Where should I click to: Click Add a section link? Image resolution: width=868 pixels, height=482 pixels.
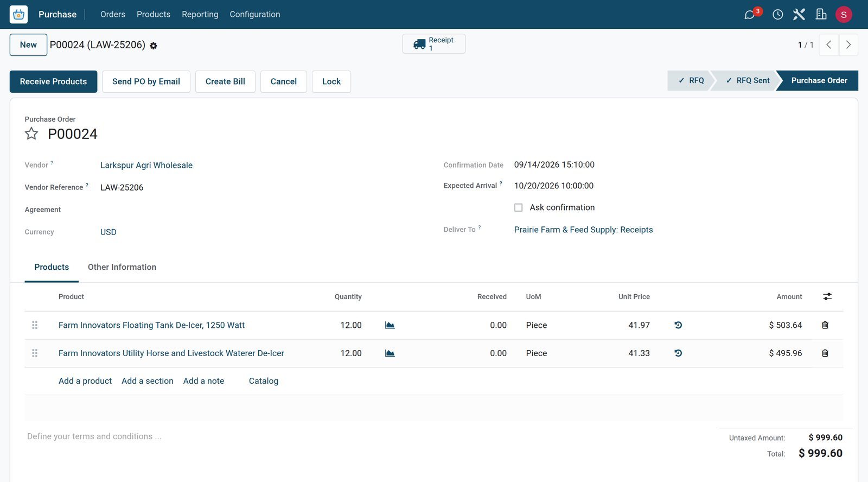pos(148,381)
